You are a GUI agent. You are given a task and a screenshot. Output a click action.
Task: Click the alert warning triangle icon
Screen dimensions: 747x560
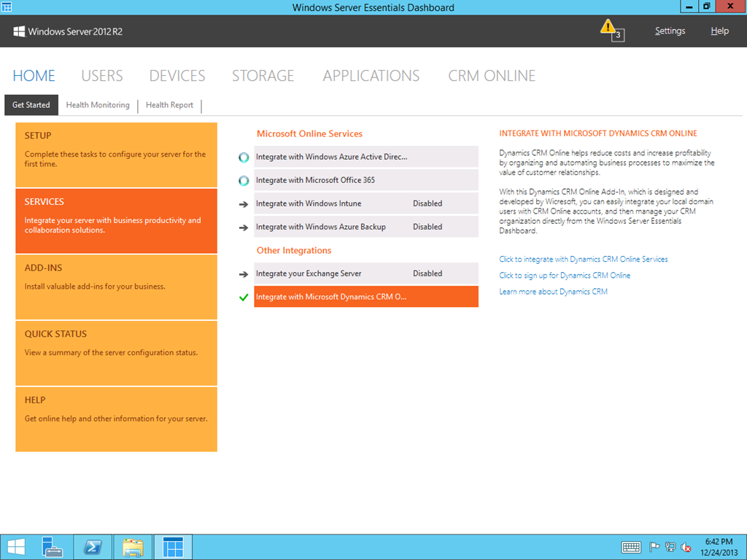click(x=608, y=28)
